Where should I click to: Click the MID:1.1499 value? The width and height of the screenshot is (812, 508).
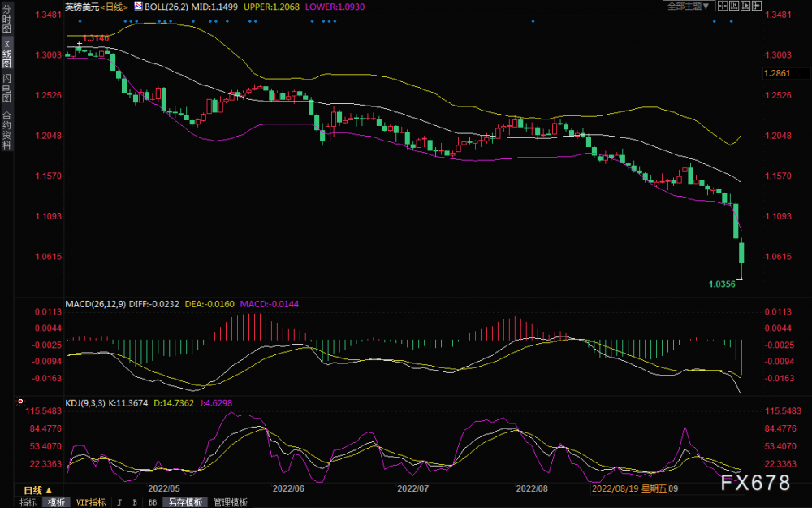point(214,7)
